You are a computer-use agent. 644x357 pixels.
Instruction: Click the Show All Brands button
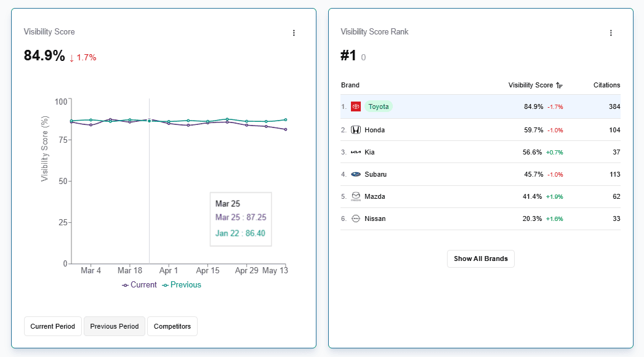point(480,259)
